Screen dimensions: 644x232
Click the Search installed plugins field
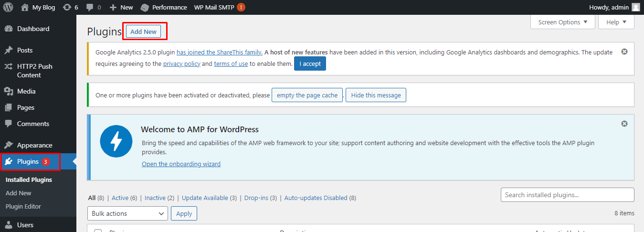pyautogui.click(x=567, y=195)
